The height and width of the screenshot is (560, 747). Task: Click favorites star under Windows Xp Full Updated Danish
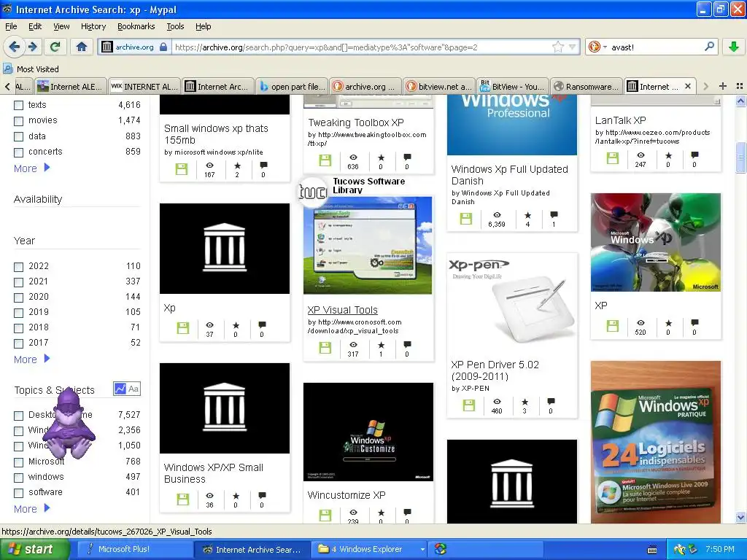[527, 215]
